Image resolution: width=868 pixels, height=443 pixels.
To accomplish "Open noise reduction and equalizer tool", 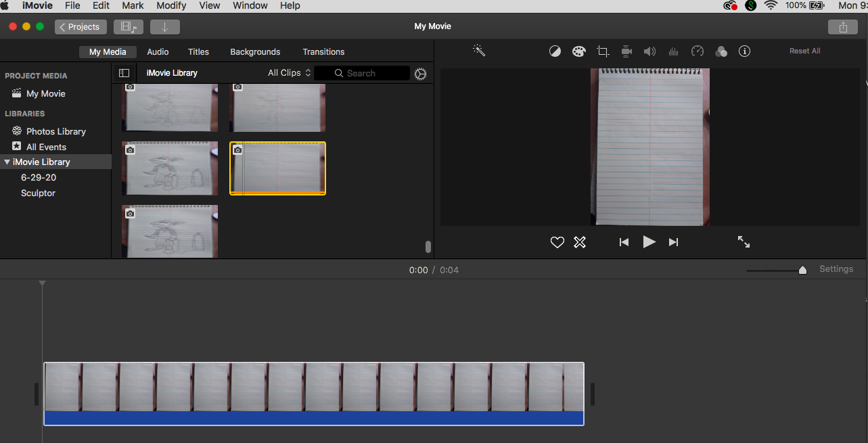I will click(673, 51).
